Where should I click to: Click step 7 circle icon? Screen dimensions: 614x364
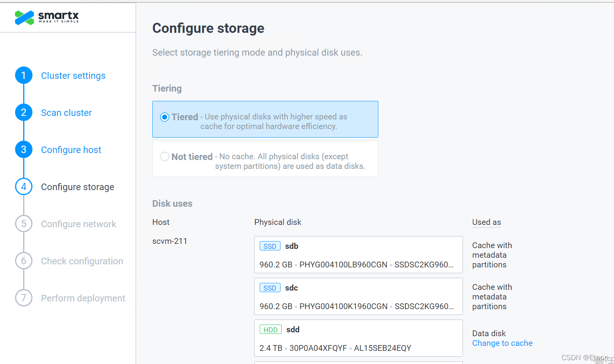(24, 298)
